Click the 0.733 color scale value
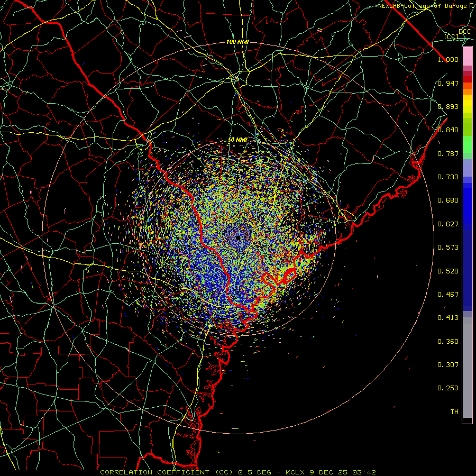The width and height of the screenshot is (476, 476). click(448, 177)
